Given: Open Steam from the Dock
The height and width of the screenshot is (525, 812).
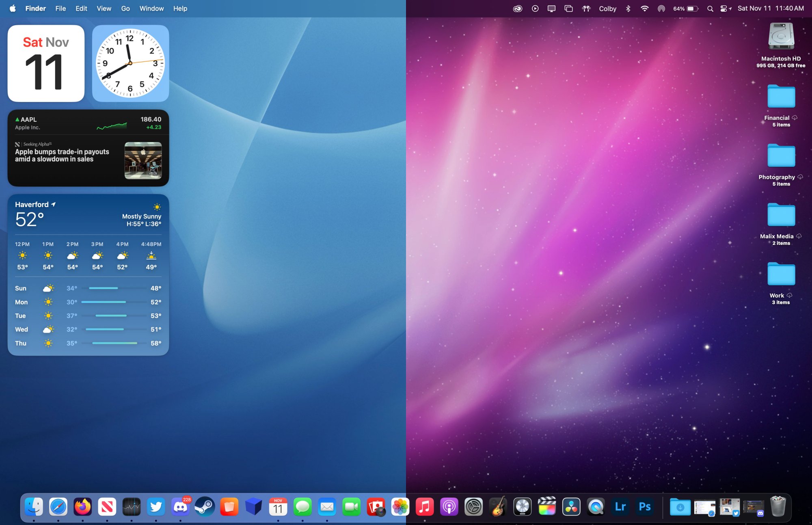Looking at the screenshot, I should [205, 507].
